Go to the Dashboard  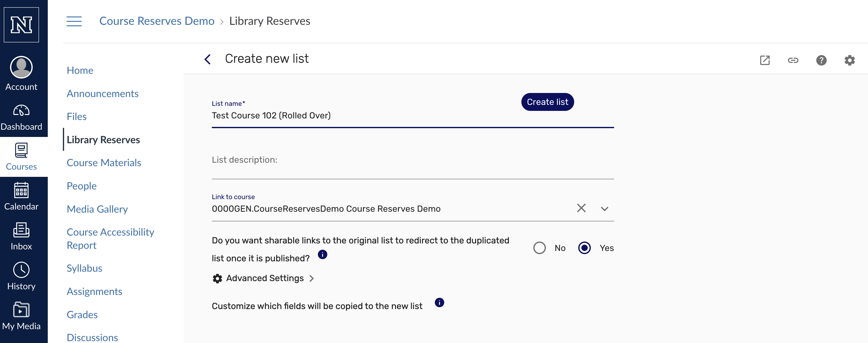point(21,117)
